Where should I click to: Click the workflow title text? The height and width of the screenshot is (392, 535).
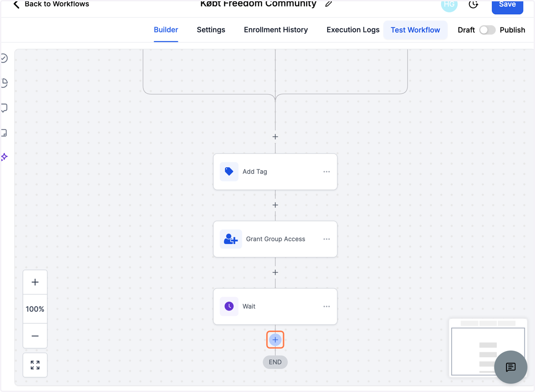coord(258,4)
